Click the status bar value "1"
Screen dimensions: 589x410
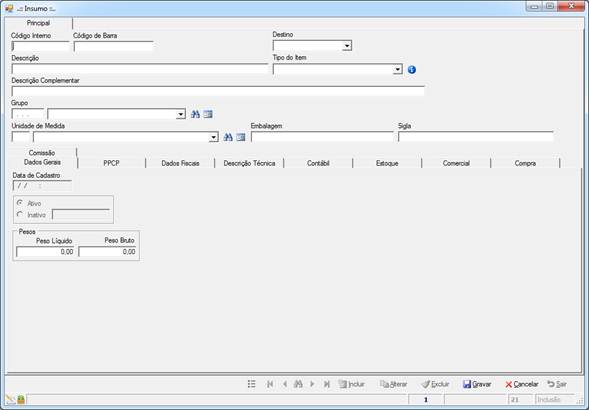(x=426, y=399)
